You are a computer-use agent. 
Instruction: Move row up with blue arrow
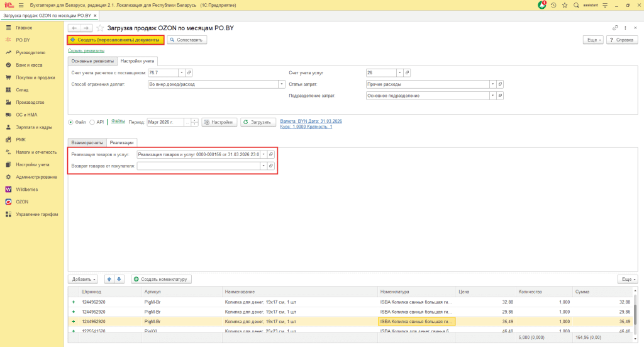click(109, 279)
